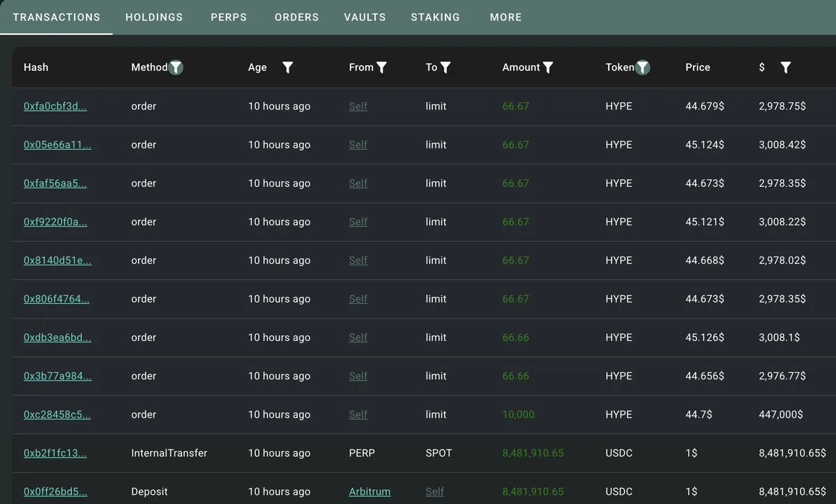Go to the Staking tab

435,17
